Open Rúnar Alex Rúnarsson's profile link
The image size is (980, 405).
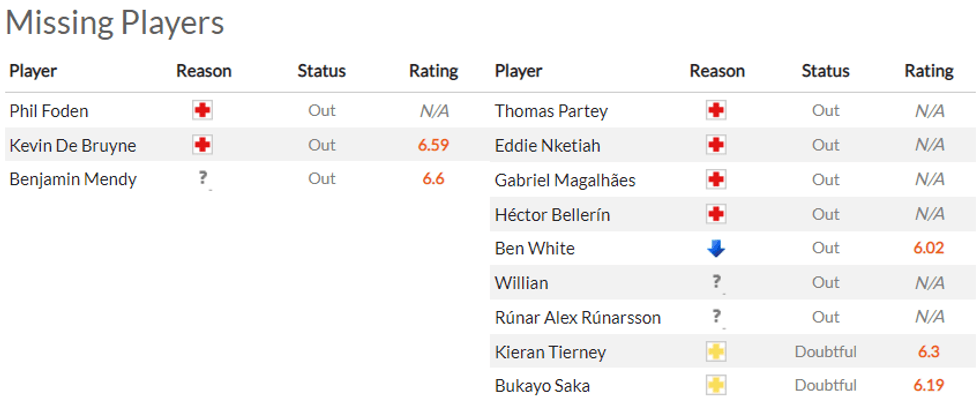pos(578,317)
